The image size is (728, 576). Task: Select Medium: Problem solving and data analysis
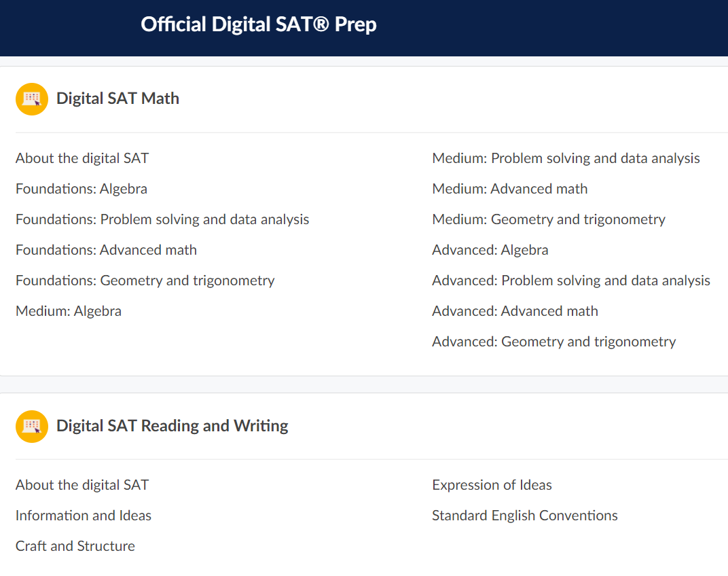(x=566, y=158)
